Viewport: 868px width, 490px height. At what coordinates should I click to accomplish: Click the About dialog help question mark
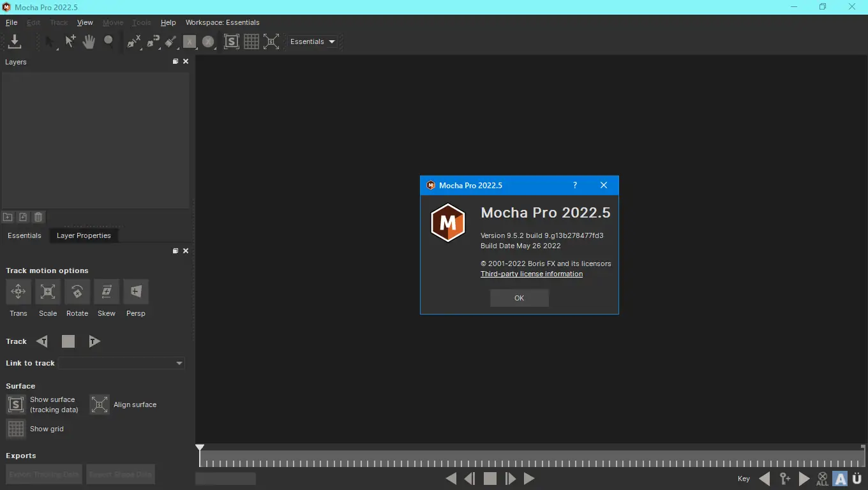click(575, 186)
